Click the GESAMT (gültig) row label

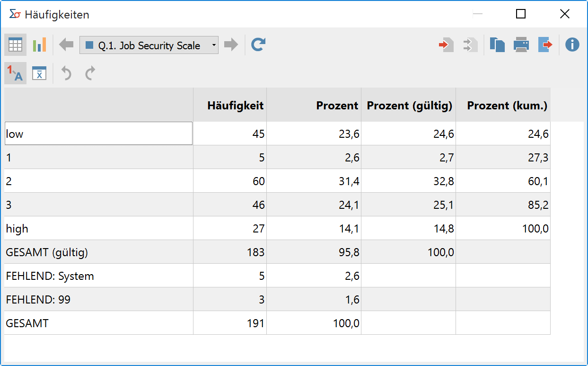click(47, 252)
